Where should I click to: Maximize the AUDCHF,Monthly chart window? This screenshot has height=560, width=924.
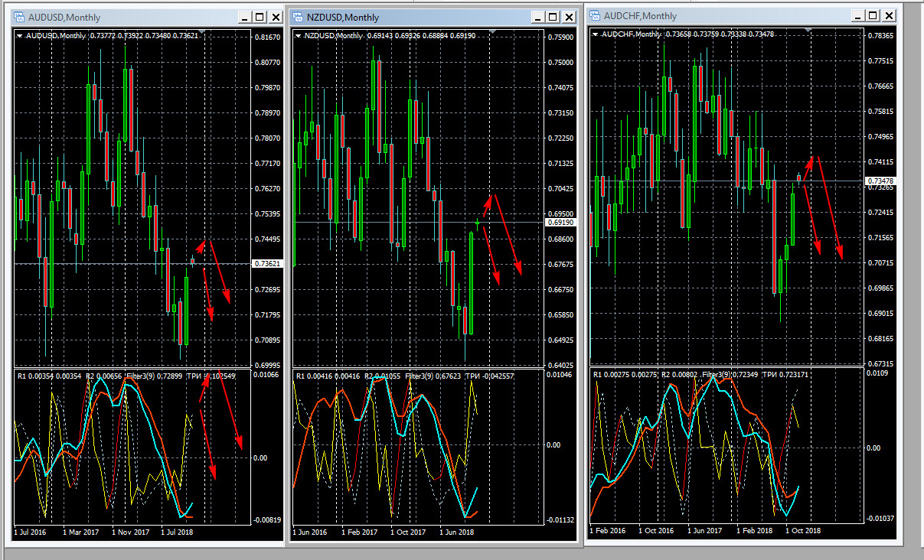[x=872, y=15]
